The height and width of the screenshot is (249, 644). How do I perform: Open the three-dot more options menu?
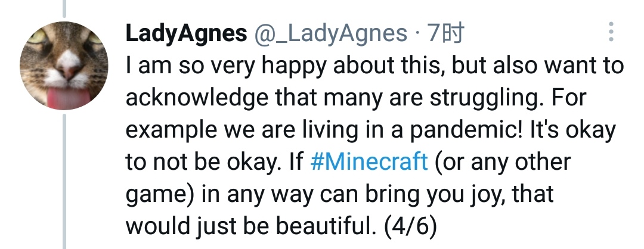[x=611, y=32]
